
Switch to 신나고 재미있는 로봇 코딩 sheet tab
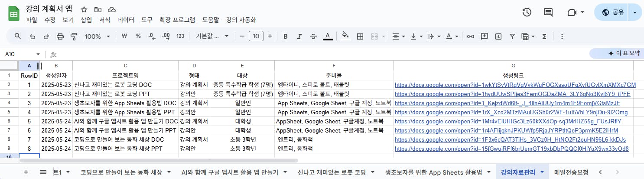coord(332,172)
